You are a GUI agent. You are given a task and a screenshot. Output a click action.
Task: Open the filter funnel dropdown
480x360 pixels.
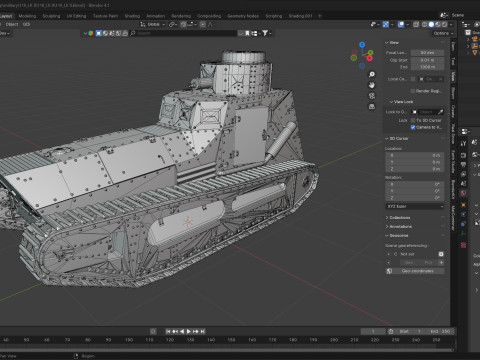click(267, 33)
